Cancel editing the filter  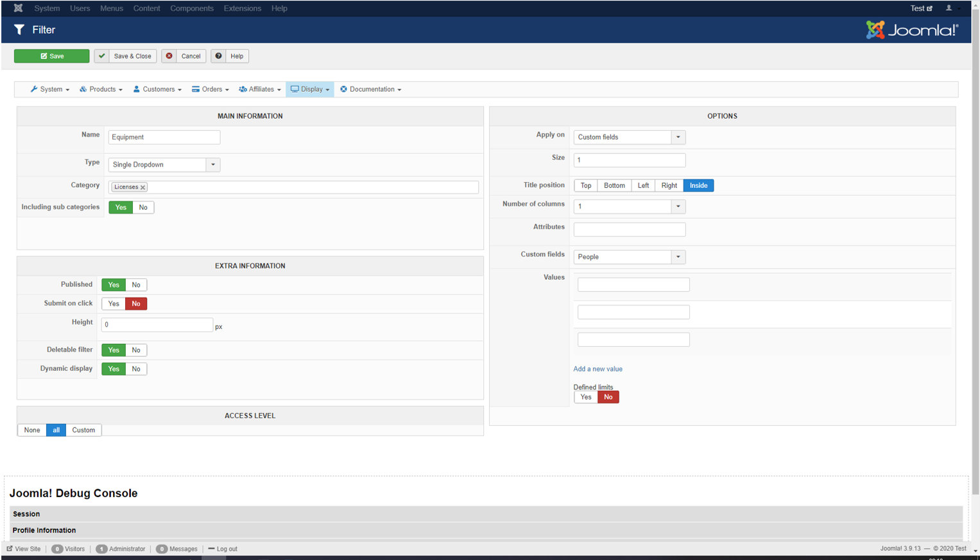pyautogui.click(x=184, y=56)
